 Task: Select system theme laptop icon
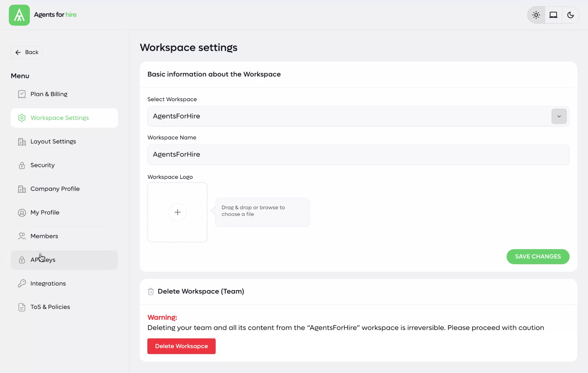pyautogui.click(x=553, y=15)
